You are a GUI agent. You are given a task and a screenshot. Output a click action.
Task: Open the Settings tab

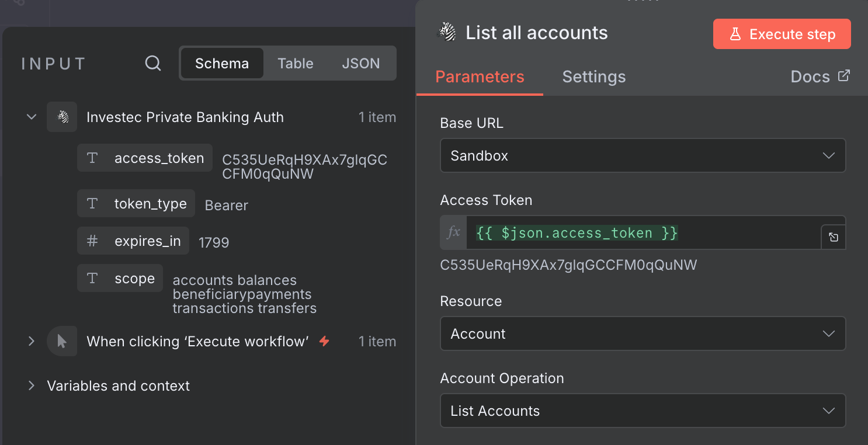point(594,77)
